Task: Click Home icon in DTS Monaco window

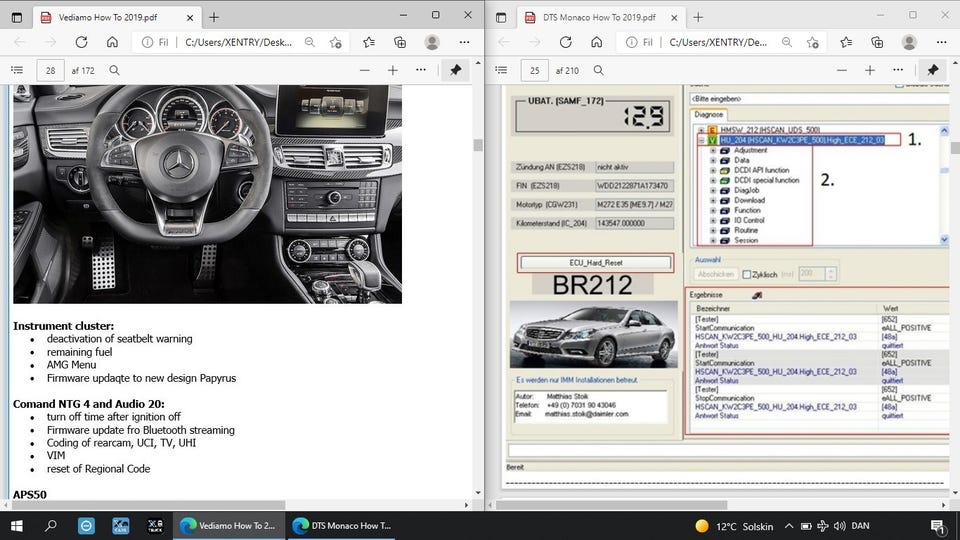Action: coord(597,42)
